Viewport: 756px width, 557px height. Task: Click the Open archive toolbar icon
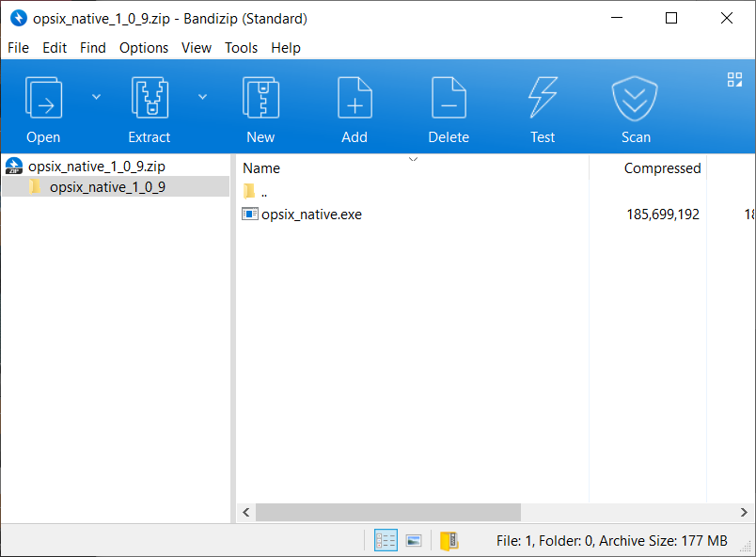click(x=43, y=98)
